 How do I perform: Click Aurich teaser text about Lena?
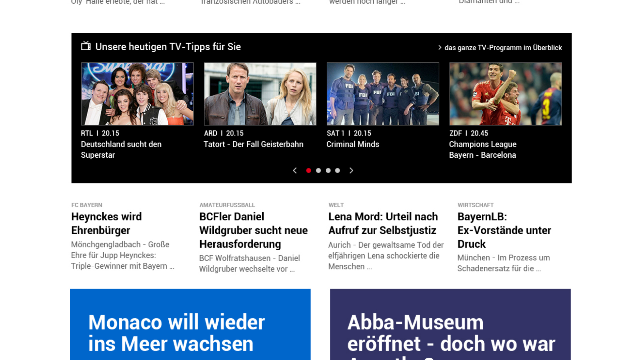[x=386, y=256]
